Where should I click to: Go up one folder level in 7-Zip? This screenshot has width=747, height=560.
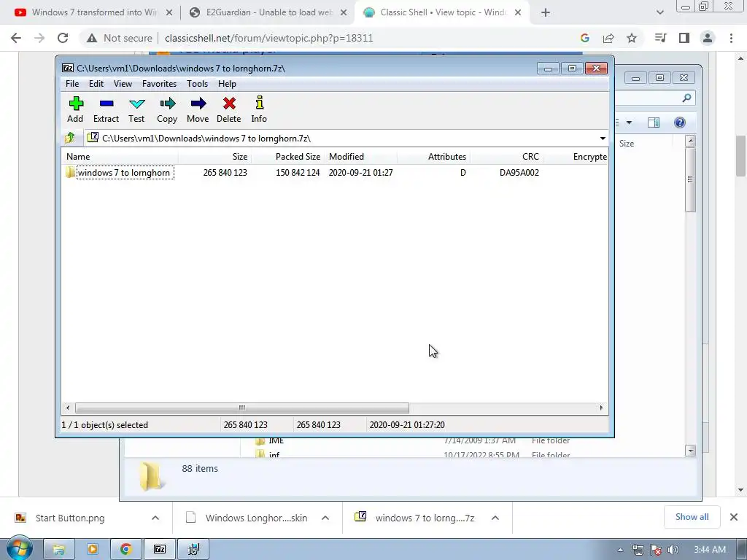[x=70, y=138]
